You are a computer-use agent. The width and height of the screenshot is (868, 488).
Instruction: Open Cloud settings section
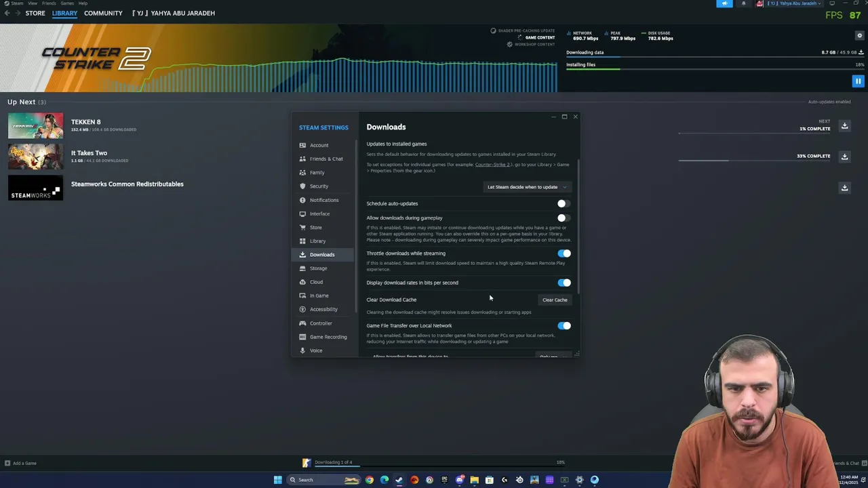(x=322, y=282)
